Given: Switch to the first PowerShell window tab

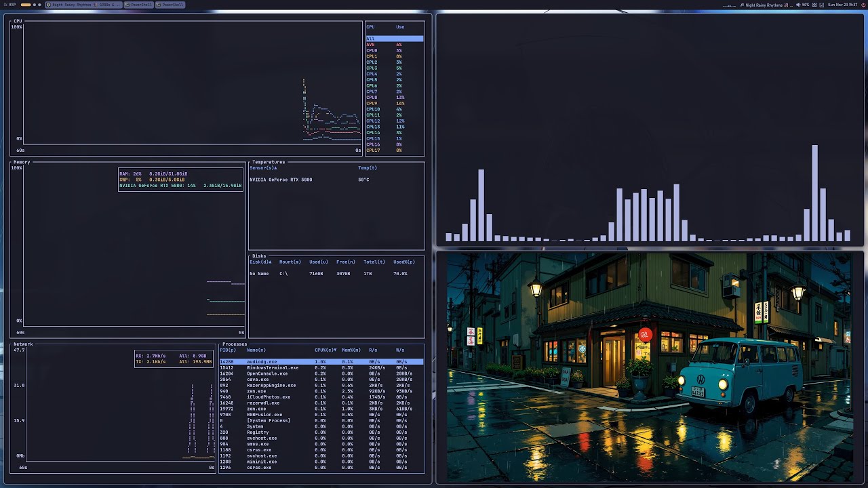Looking at the screenshot, I should (138, 5).
